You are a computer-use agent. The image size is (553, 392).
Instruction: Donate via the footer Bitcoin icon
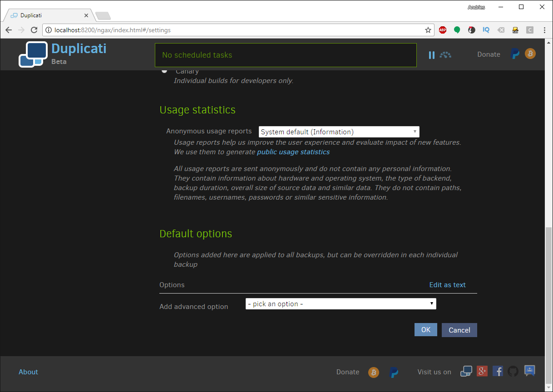[x=374, y=372]
